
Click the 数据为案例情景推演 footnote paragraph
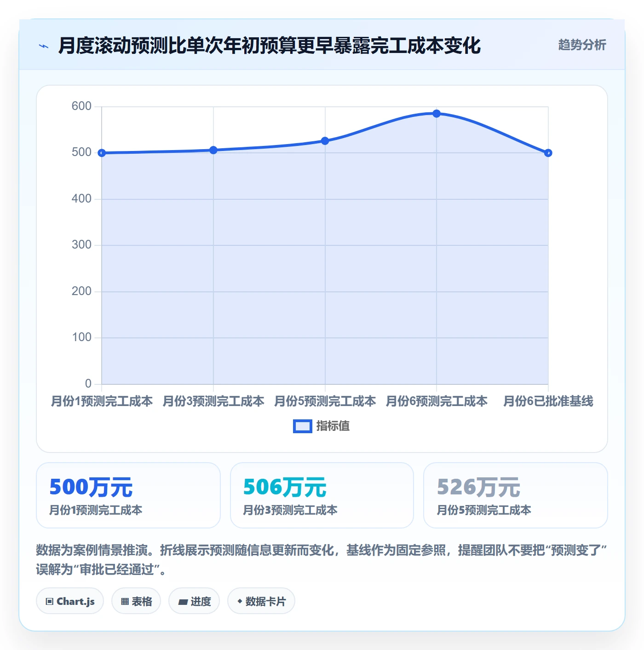(322, 560)
